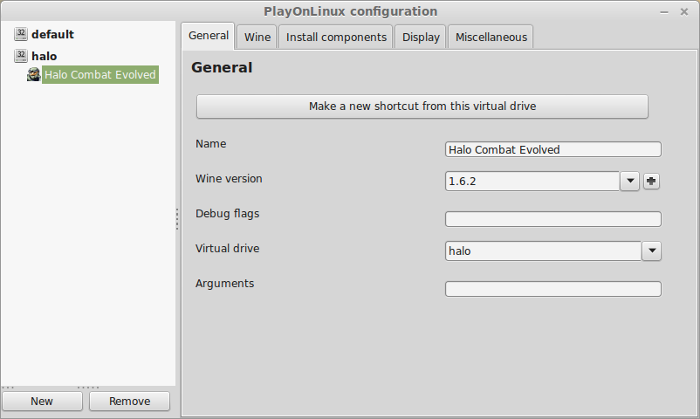Switch to the Wine tab
The image size is (700, 419).
[257, 37]
